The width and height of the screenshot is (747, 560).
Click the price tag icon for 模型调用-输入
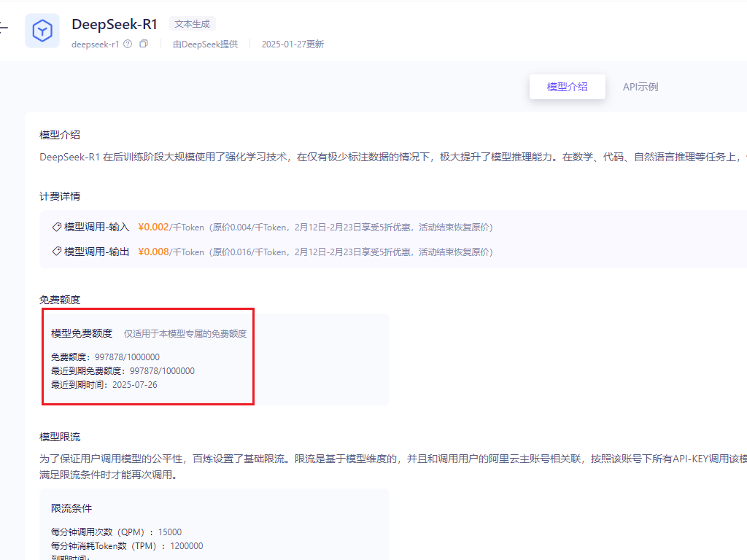coord(57,227)
